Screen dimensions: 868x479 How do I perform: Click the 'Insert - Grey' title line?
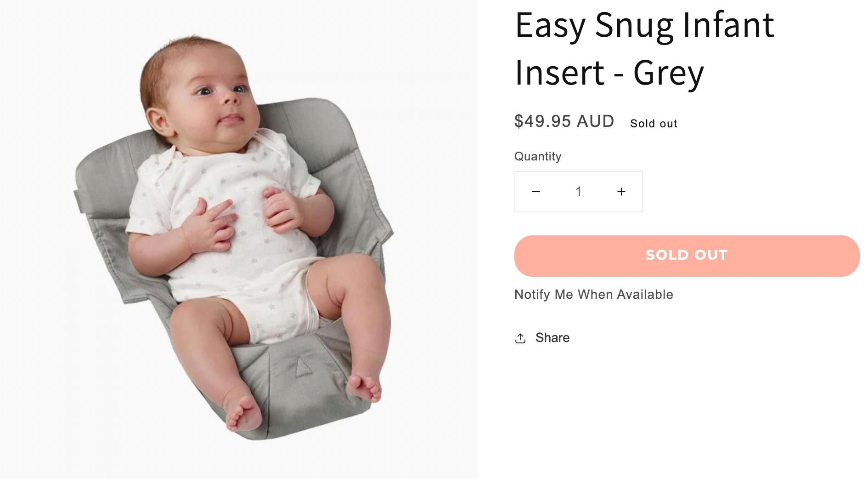[609, 73]
